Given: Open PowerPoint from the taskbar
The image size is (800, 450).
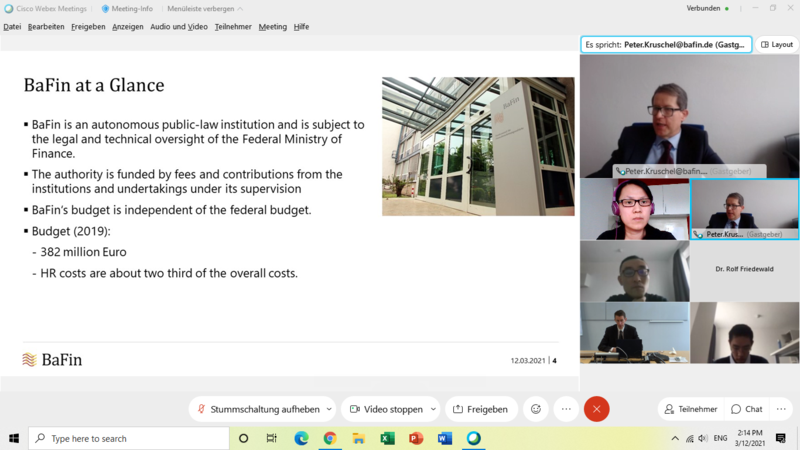Looking at the screenshot, I should point(416,438).
